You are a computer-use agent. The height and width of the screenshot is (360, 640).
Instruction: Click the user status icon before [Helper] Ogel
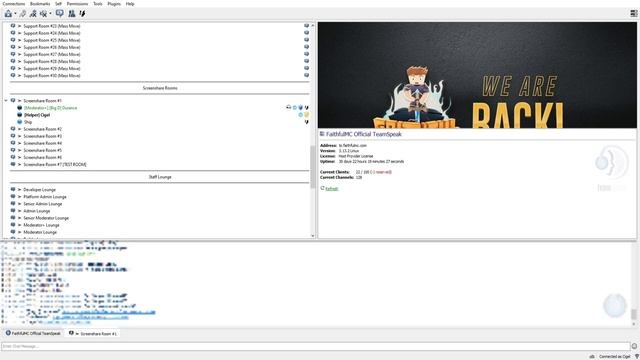pyautogui.click(x=20, y=115)
